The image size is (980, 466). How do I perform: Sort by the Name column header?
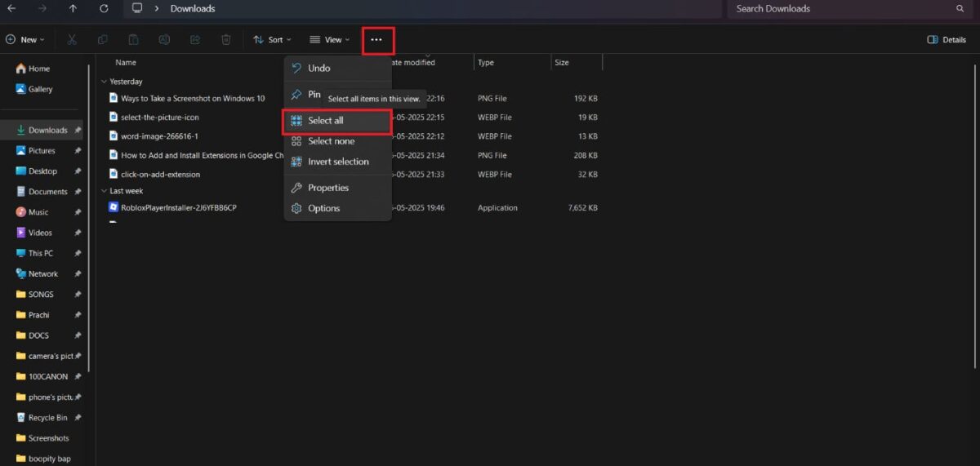click(x=126, y=62)
